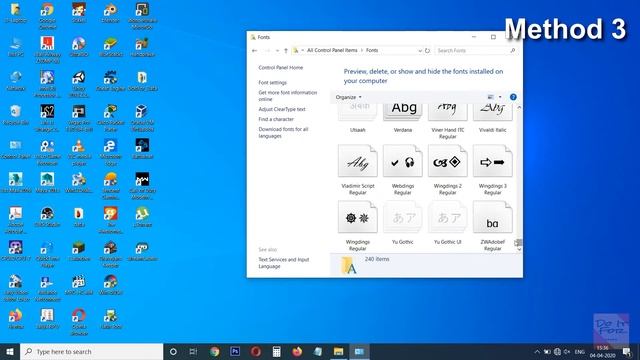Select the Firefox desktop shortcut
This screenshot has height=360, width=640.
[16, 319]
